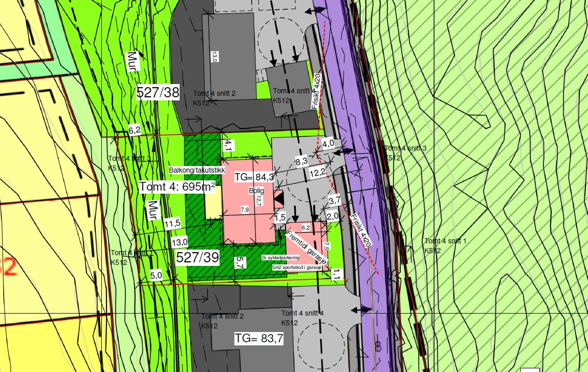Select the yellow terrace rectangle beside Bolig
588x372 pixels.
click(213, 202)
